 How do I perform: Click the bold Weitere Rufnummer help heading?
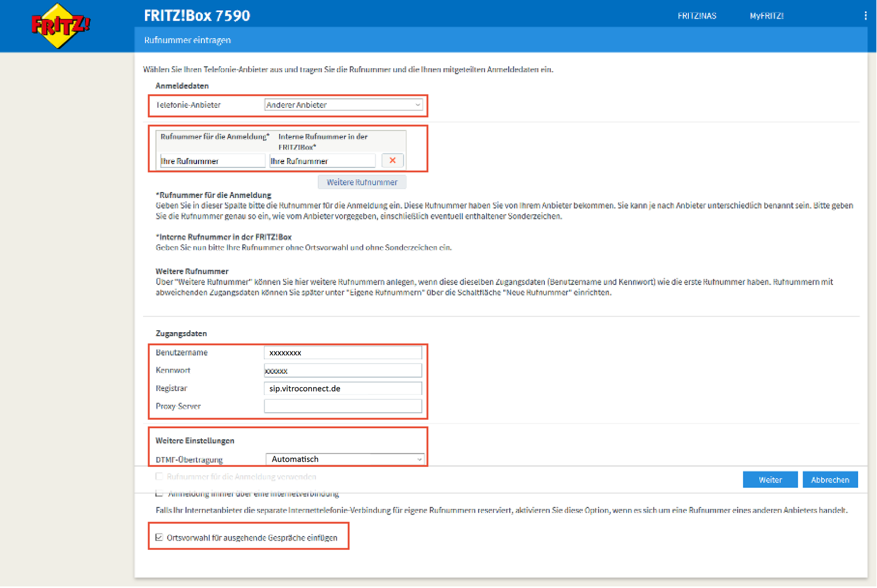click(192, 271)
